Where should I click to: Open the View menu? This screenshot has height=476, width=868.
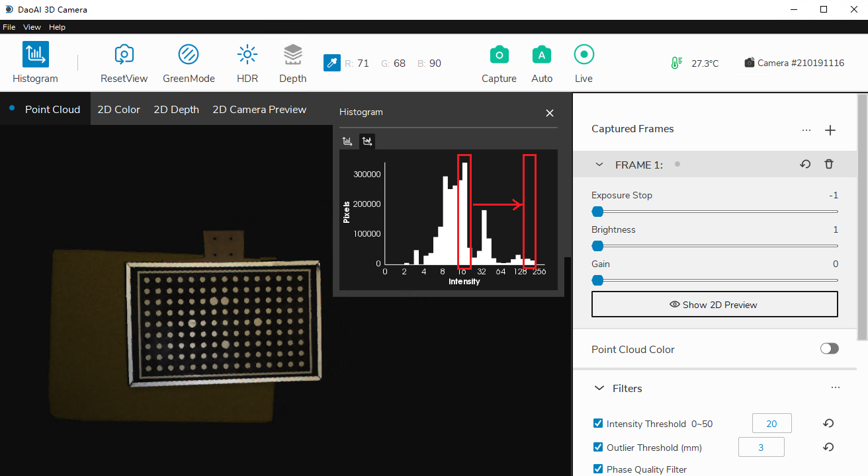pyautogui.click(x=32, y=27)
